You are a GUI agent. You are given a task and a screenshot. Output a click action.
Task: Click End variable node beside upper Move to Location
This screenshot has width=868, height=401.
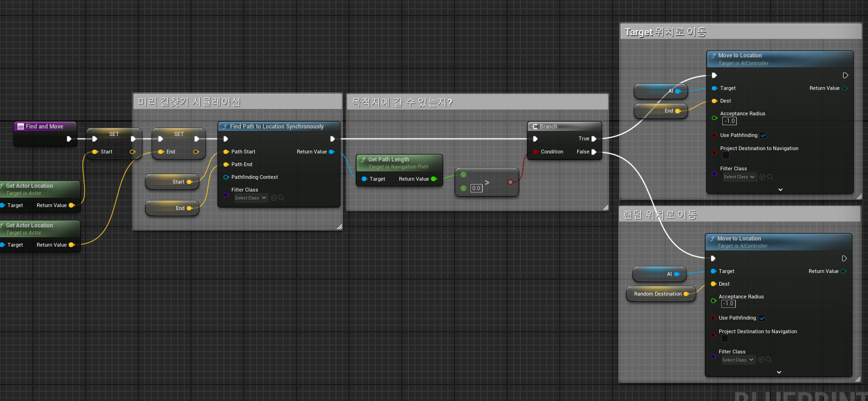[x=661, y=111]
